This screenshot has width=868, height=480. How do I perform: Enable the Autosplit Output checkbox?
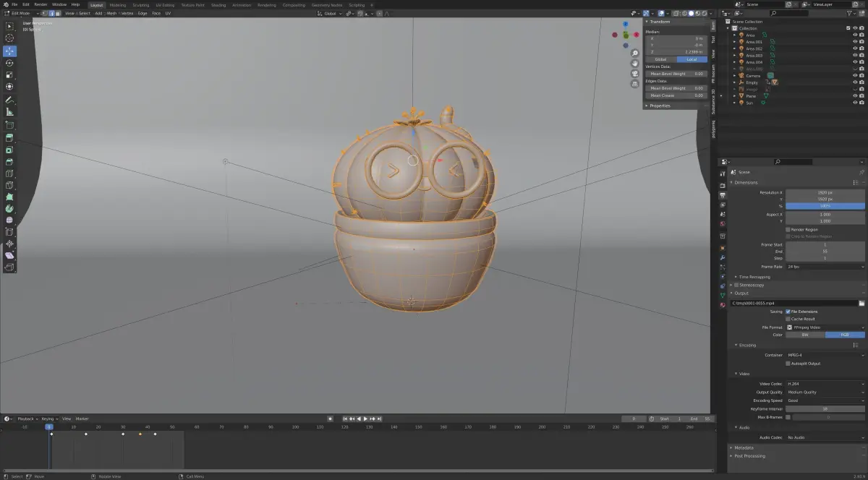[x=788, y=364]
